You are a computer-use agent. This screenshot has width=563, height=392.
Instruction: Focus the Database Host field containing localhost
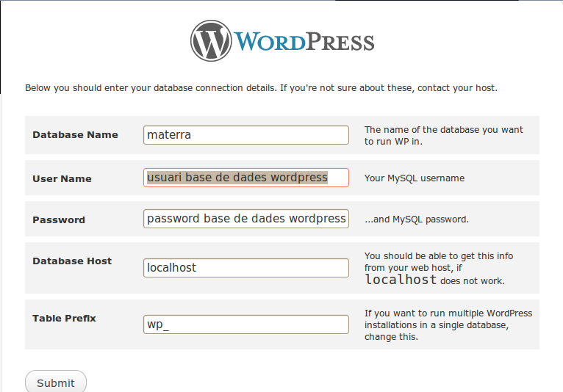(246, 268)
